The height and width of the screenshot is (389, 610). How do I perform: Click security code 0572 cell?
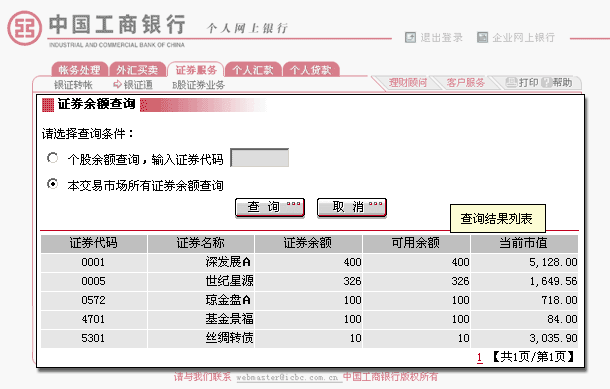94,300
